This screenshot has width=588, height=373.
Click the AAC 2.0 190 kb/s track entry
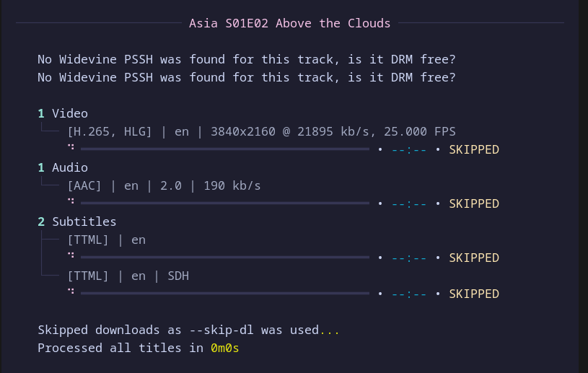click(164, 185)
